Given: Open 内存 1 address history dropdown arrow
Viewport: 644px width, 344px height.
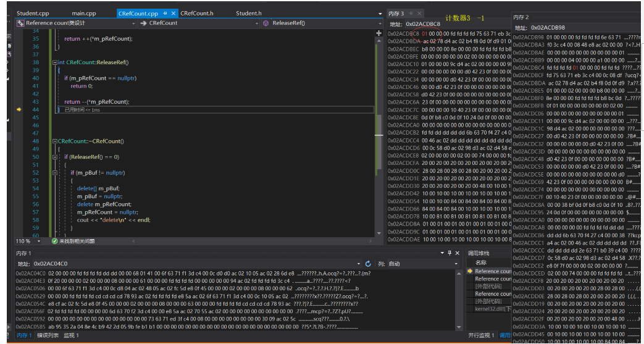Looking at the screenshot, I should coord(360,264).
